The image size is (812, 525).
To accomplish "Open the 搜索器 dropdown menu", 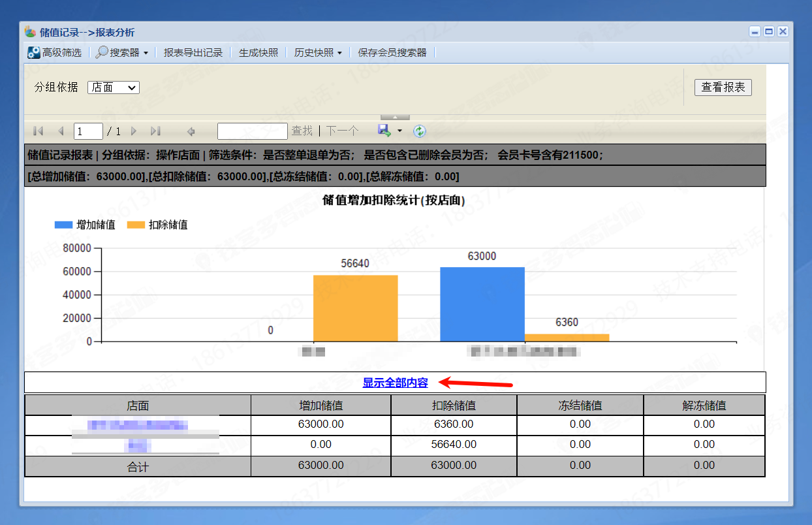I will click(122, 52).
